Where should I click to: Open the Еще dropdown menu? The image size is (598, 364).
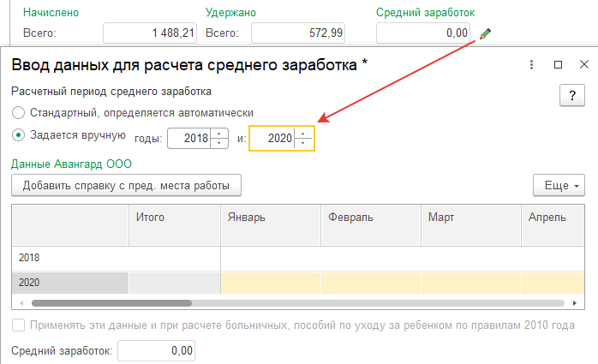559,185
